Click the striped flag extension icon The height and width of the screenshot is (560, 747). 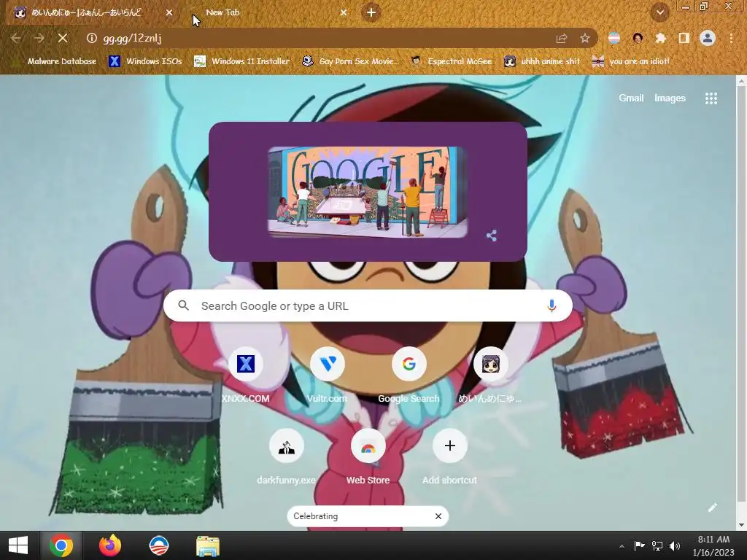point(614,38)
